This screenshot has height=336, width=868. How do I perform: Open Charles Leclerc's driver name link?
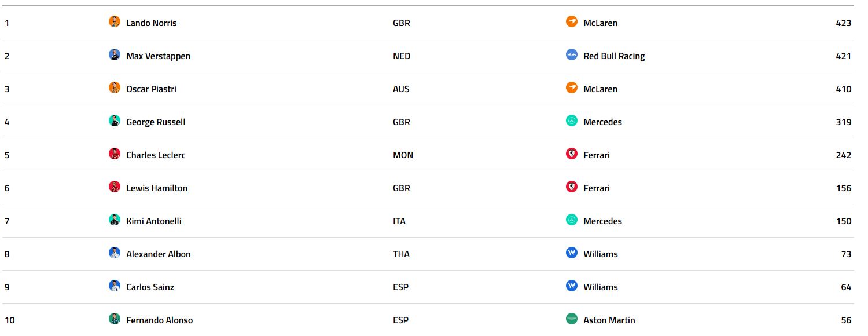pyautogui.click(x=156, y=155)
